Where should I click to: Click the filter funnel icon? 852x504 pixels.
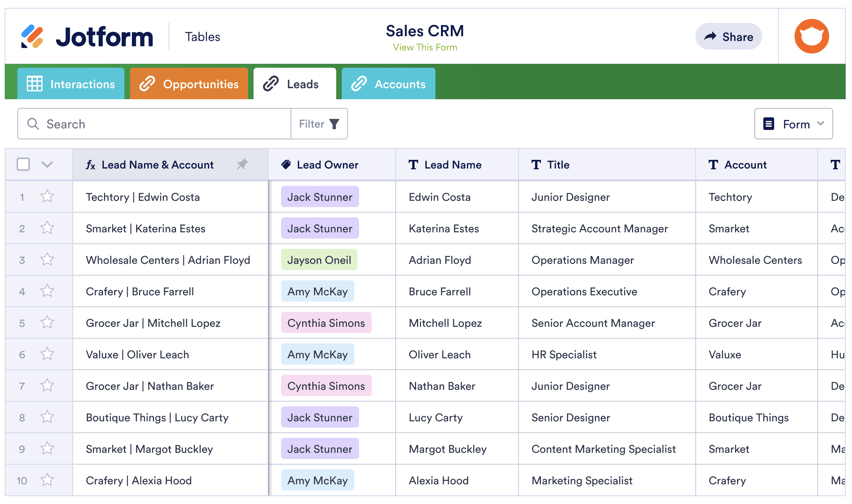(x=334, y=124)
